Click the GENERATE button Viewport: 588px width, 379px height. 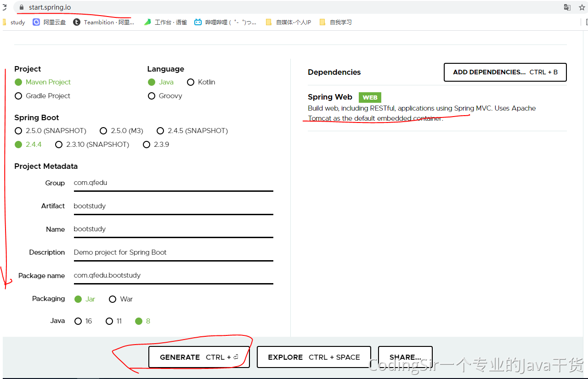pyautogui.click(x=199, y=357)
